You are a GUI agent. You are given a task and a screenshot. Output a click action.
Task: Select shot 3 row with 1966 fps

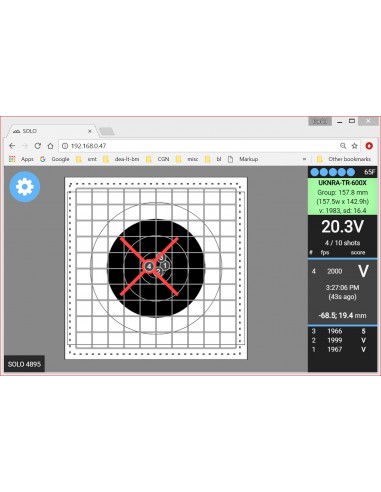click(x=342, y=331)
